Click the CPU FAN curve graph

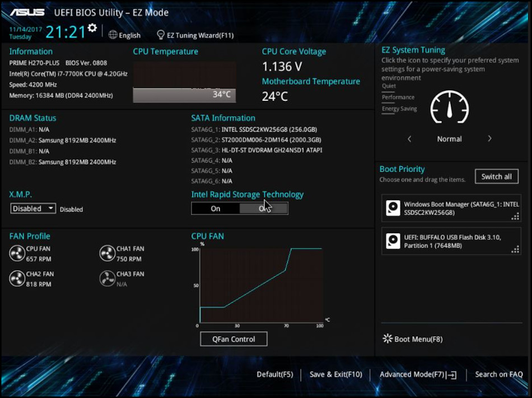(x=262, y=285)
